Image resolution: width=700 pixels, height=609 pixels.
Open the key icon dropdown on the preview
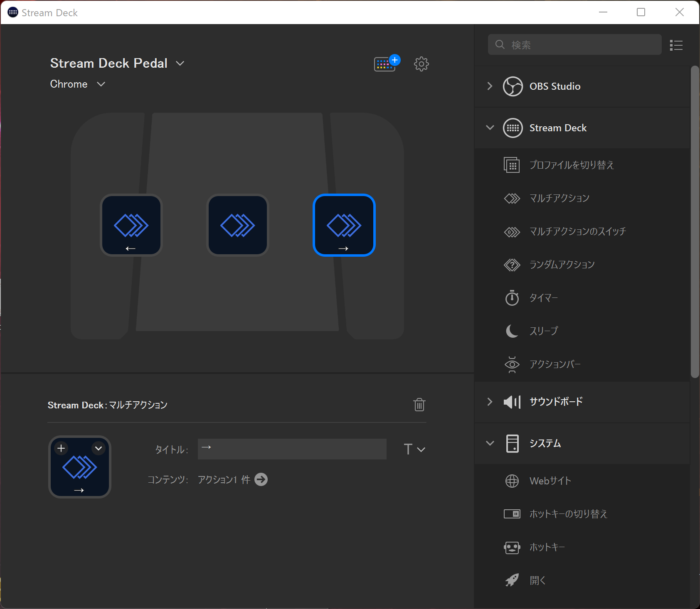[x=99, y=448]
